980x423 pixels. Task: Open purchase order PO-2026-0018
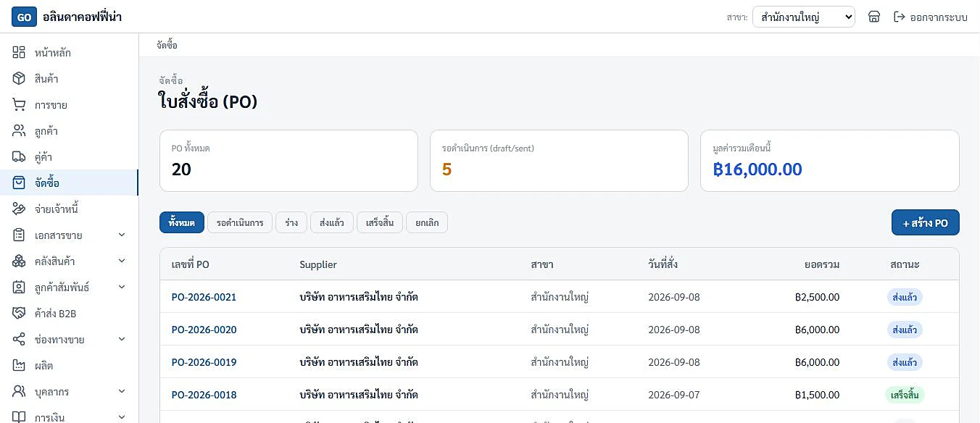[204, 395]
